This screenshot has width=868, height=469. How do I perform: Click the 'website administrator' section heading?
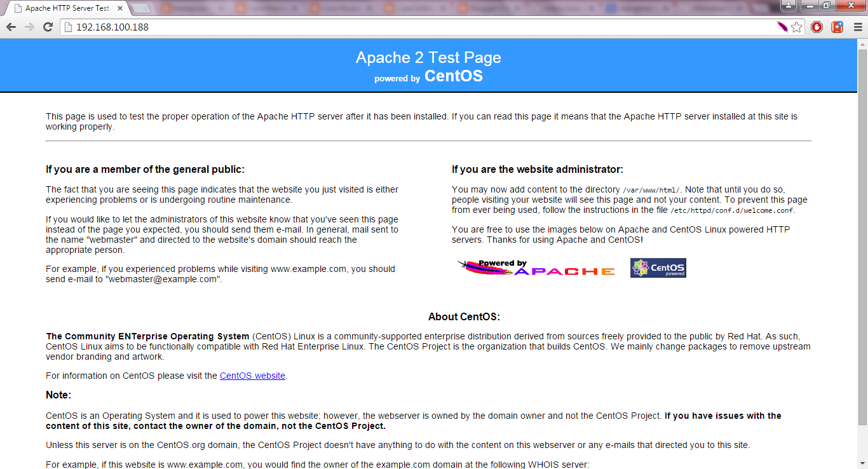pyautogui.click(x=538, y=169)
